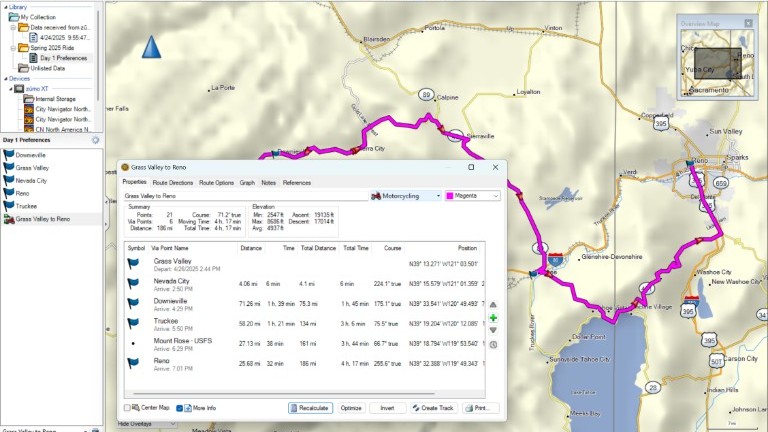
Task: Click the Interstate 80 shield near Truckee
Action: point(555,259)
